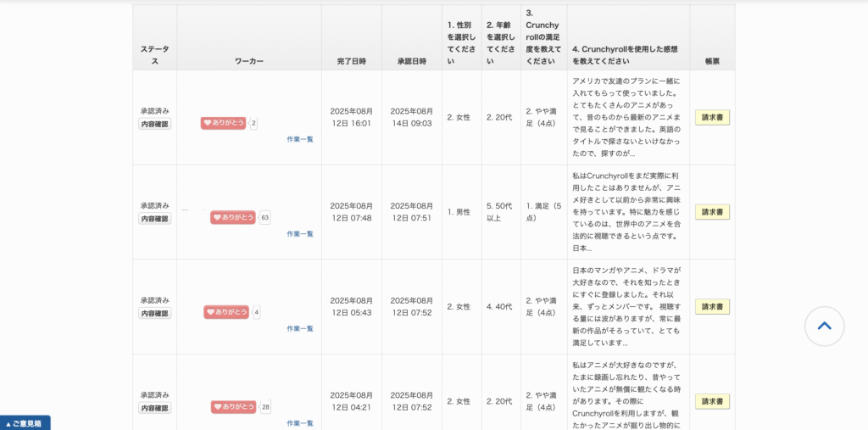Click the count 4 thanks badge
This screenshot has height=430, width=868.
(256, 312)
